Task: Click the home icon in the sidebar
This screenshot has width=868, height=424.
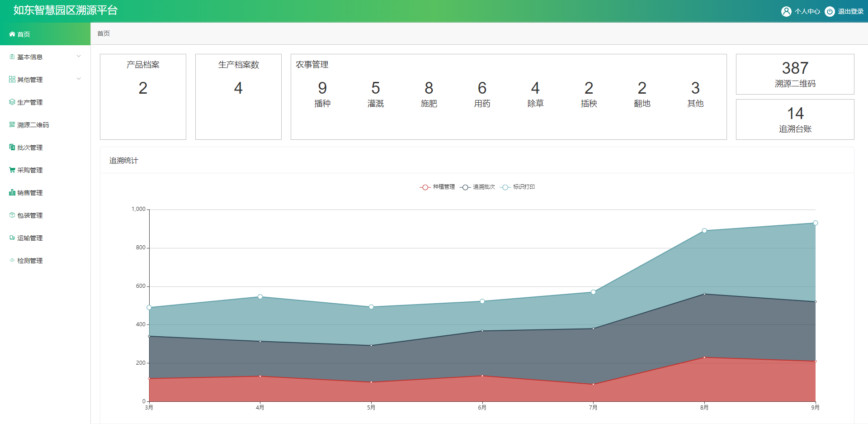Action: pos(12,34)
